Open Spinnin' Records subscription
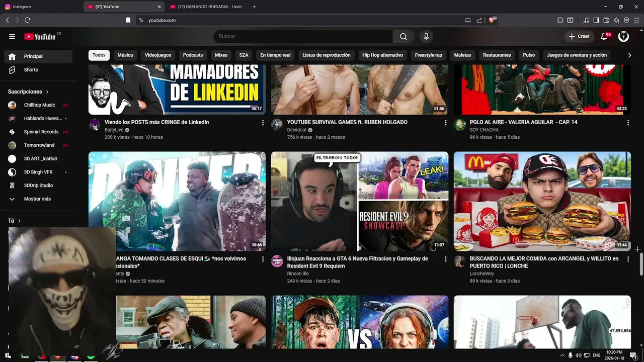This screenshot has width=644, height=362. pos(38,132)
